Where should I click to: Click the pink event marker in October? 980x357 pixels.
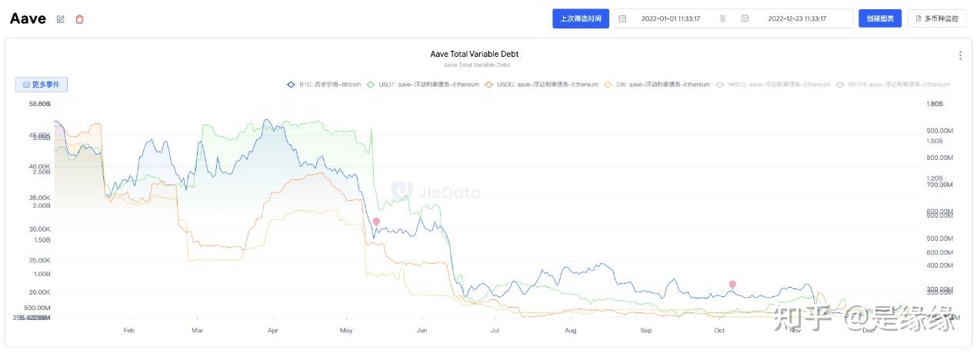point(732,285)
